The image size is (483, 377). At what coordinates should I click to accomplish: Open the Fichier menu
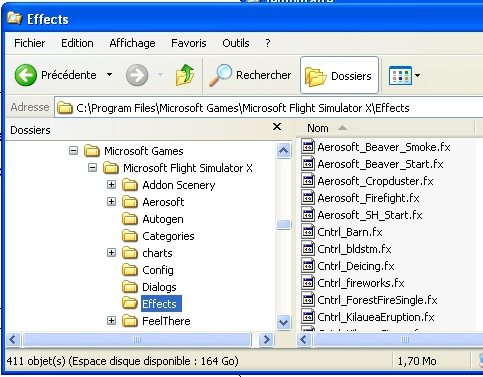click(x=30, y=43)
